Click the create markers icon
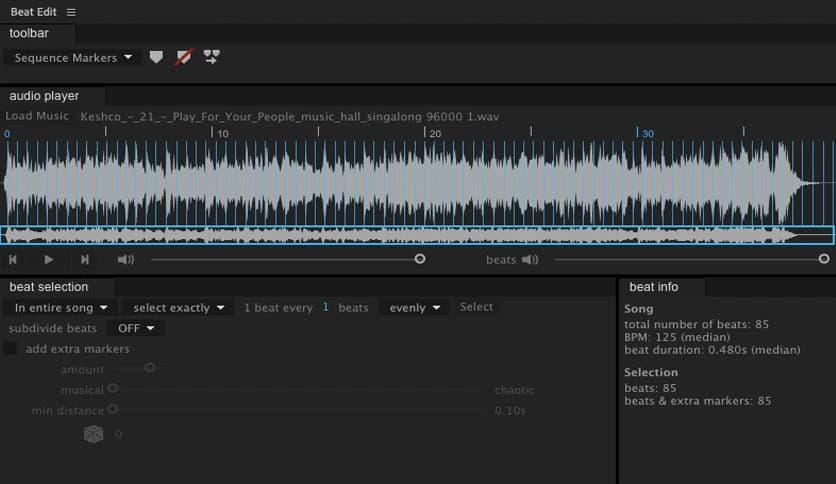 coord(156,57)
